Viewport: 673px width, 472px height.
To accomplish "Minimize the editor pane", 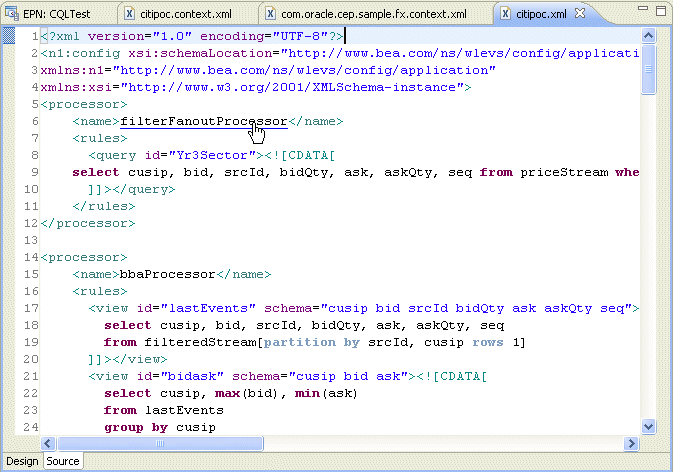I will (x=643, y=8).
